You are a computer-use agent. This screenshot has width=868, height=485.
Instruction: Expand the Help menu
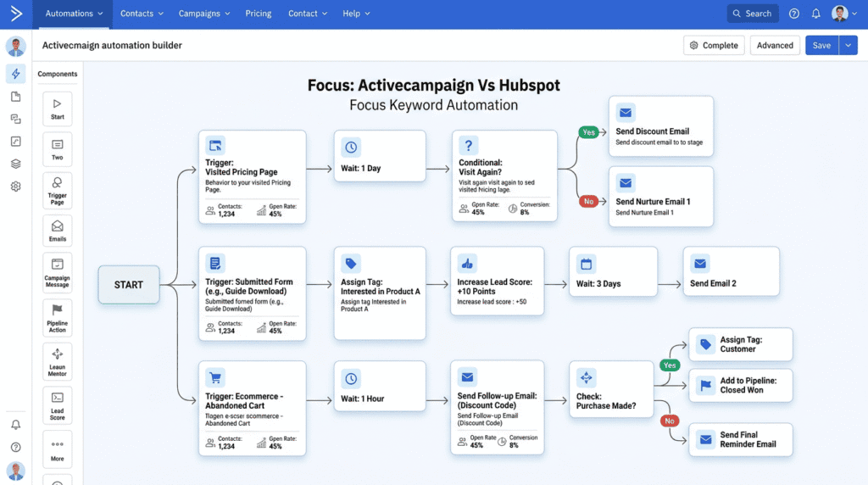[356, 14]
